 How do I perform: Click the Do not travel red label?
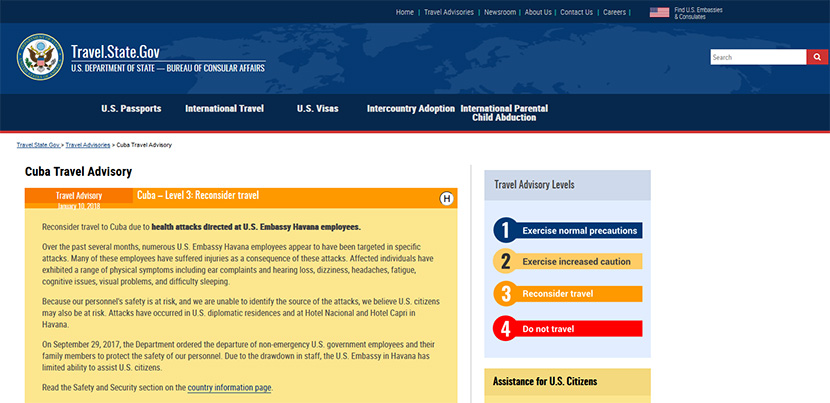[x=552, y=326]
